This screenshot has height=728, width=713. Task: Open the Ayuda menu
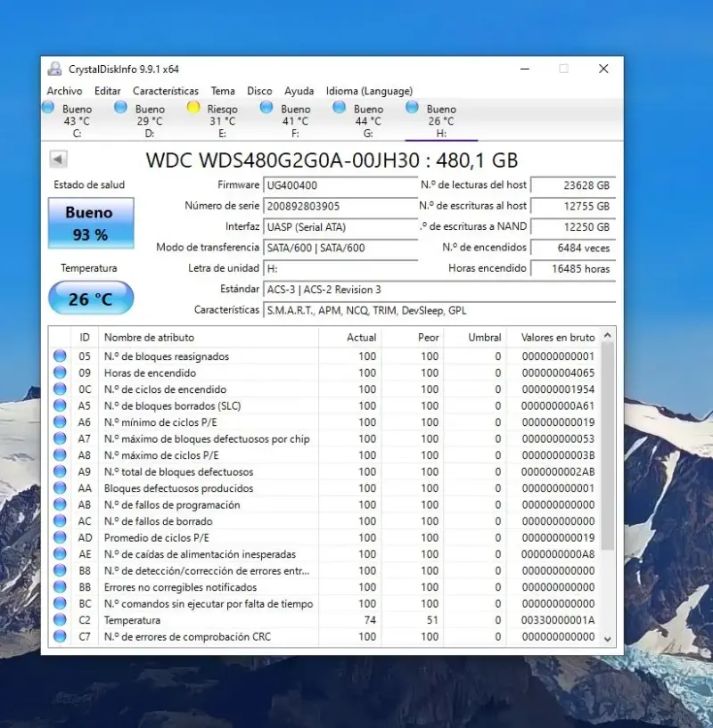point(299,91)
